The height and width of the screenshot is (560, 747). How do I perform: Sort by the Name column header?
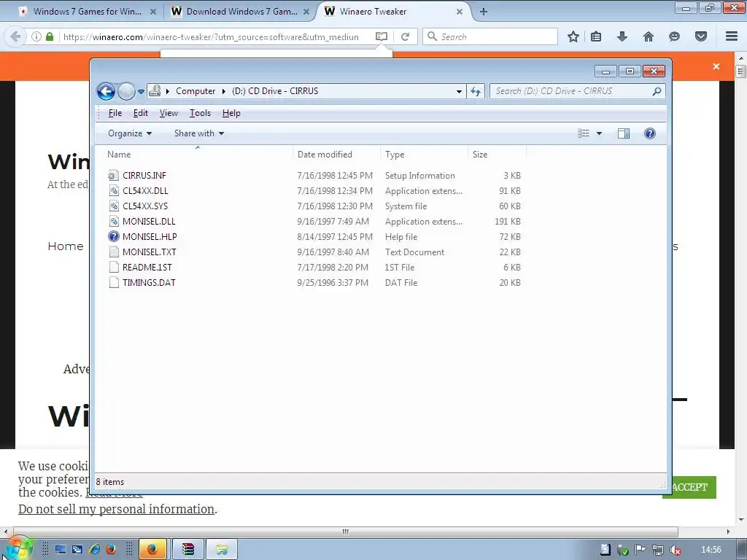click(197, 155)
